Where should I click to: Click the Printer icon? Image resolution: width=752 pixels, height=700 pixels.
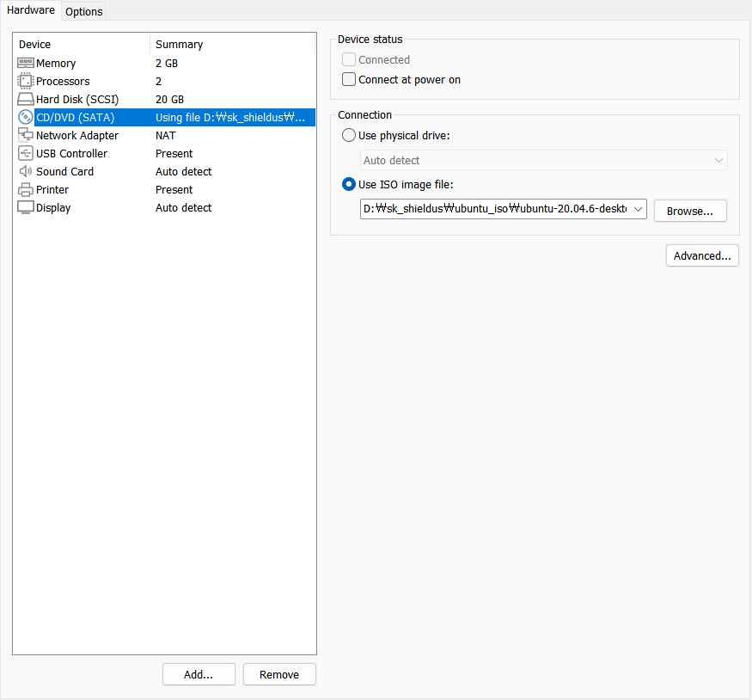point(26,189)
